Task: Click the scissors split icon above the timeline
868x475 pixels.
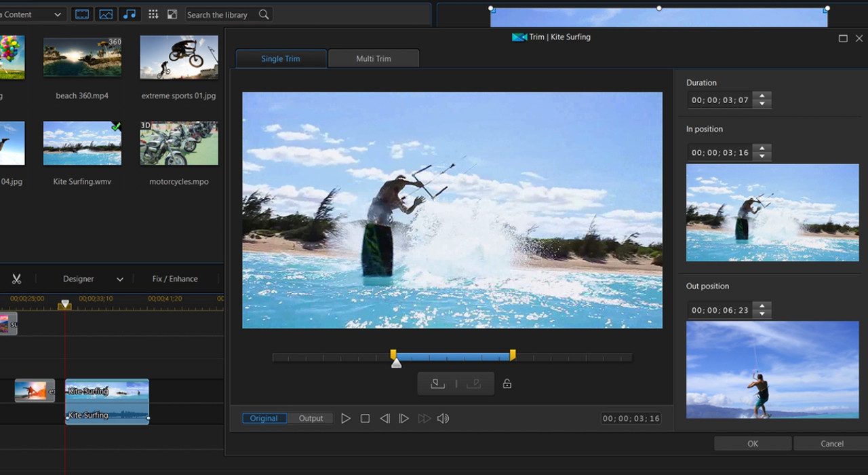Action: point(17,279)
